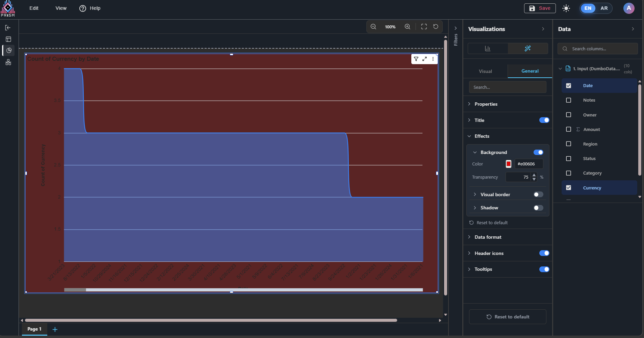Viewport: 644px width, 338px height.
Task: Enable the Shadow toggle
Action: [538, 208]
